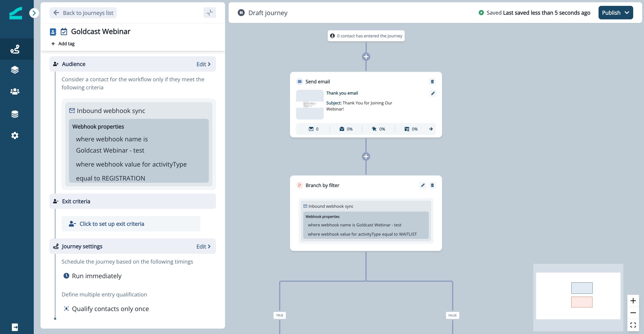Add a step below Send email node

coord(366,156)
